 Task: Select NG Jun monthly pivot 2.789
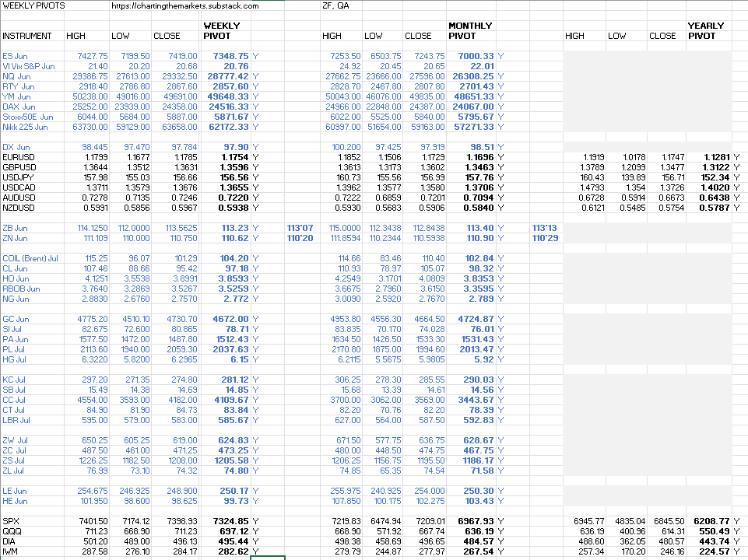click(481, 299)
